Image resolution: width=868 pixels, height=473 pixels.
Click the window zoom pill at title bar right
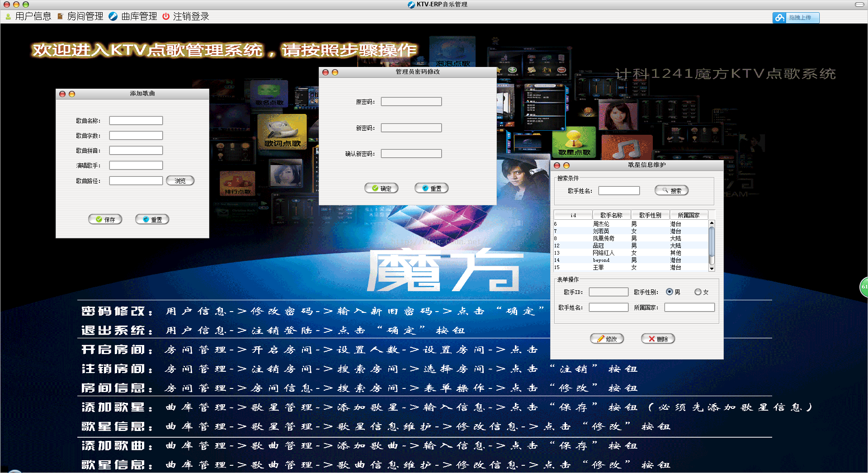859,5
